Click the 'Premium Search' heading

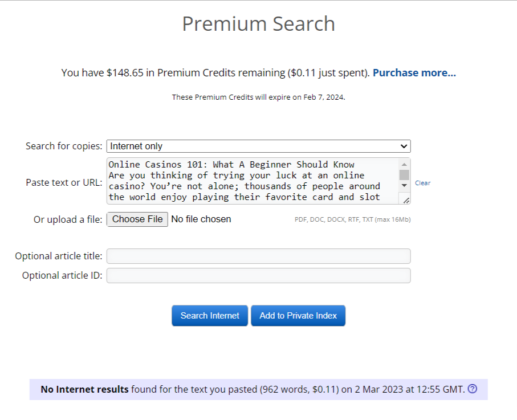pos(259,24)
